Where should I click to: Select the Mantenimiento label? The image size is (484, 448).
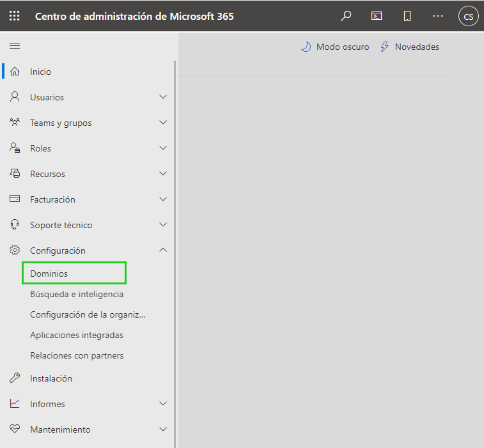coord(60,430)
